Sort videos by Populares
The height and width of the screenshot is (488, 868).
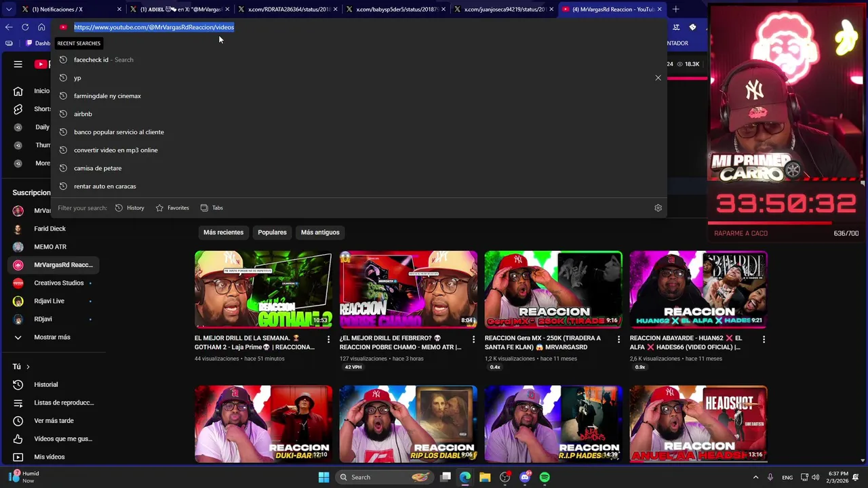pyautogui.click(x=272, y=232)
